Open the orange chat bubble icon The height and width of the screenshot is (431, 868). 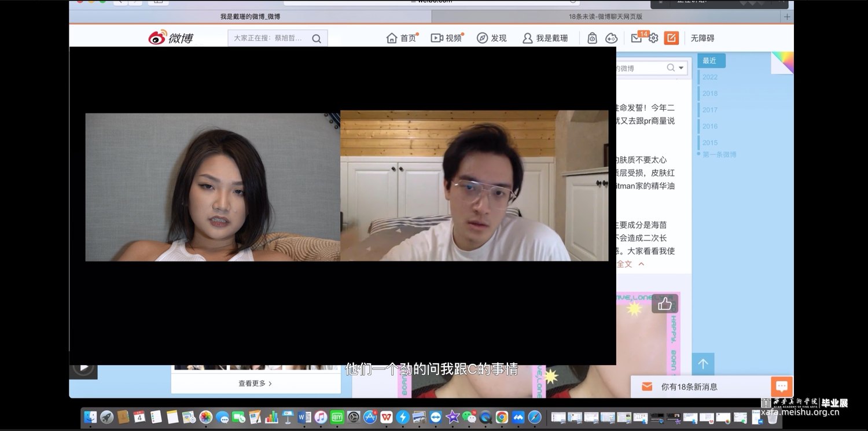[781, 386]
